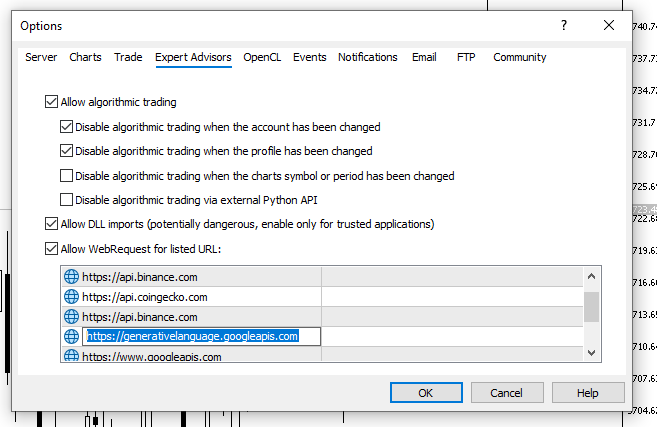This screenshot has height=427, width=657.
Task: Go to the Notifications tab
Action: [x=368, y=57]
